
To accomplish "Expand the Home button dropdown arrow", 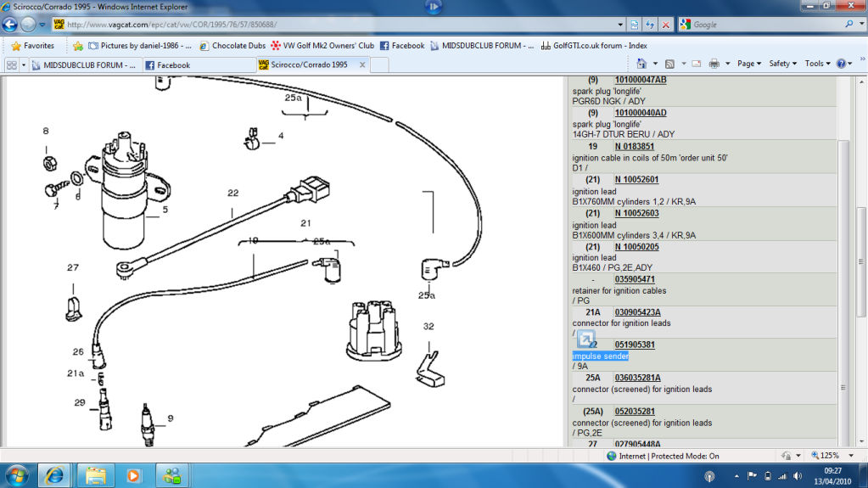I will point(655,65).
